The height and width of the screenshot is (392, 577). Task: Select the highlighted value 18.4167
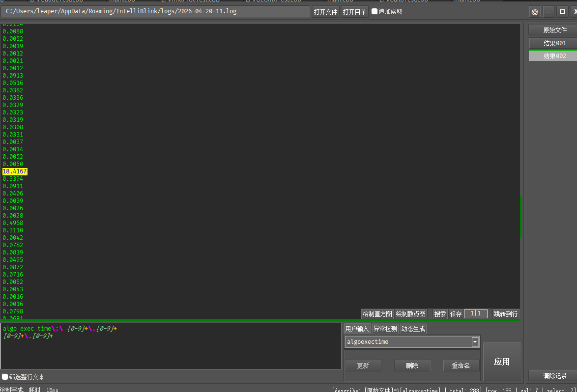[x=15, y=171]
